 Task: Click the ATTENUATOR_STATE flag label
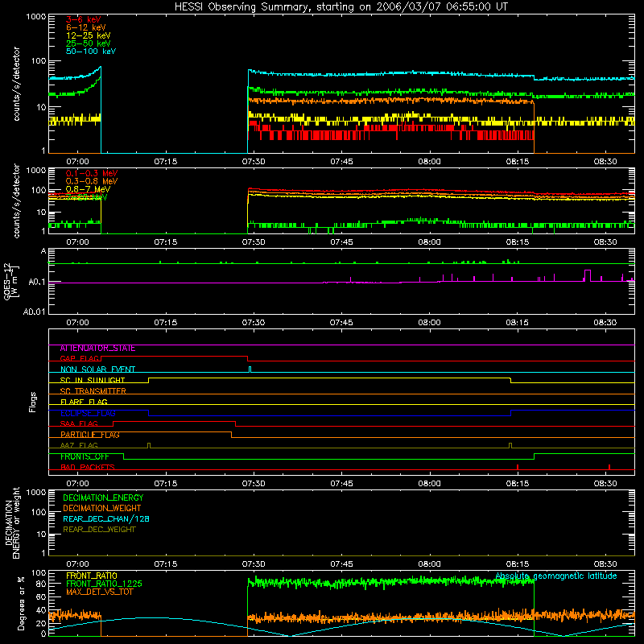97,349
